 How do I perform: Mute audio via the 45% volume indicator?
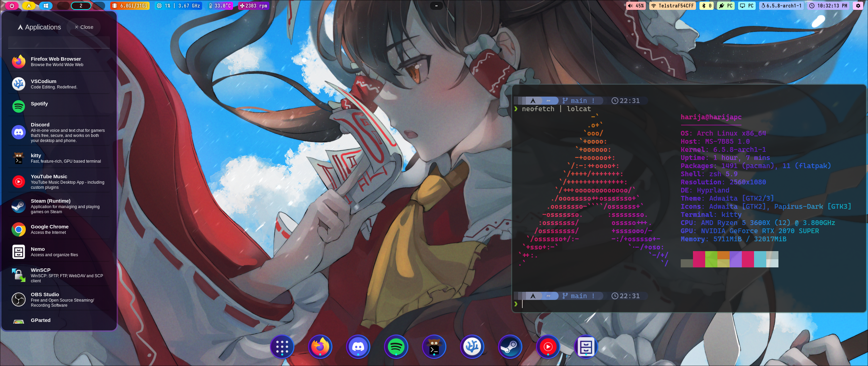636,5
